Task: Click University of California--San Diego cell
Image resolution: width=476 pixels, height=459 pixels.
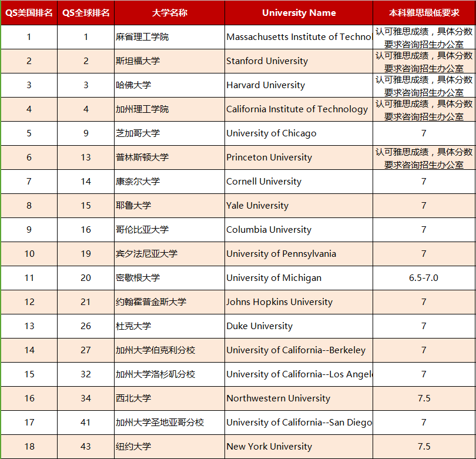Action: pyautogui.click(x=299, y=422)
